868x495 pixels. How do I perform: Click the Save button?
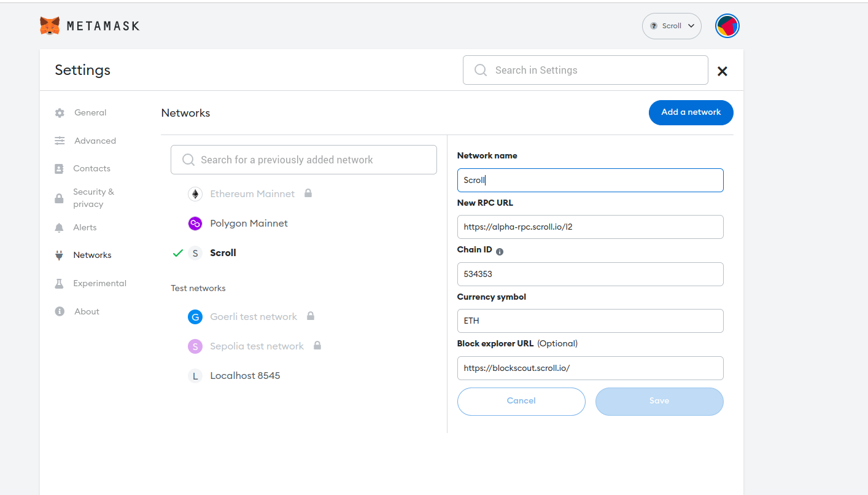(659, 401)
